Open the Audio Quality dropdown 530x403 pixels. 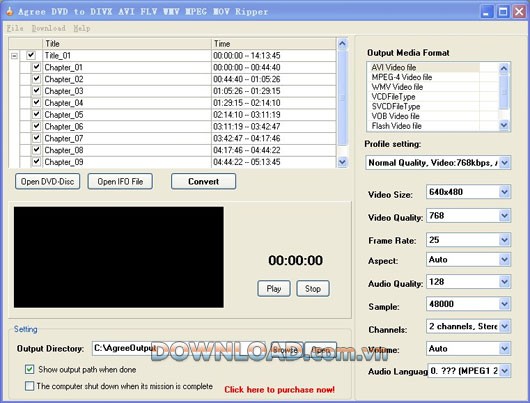click(504, 282)
